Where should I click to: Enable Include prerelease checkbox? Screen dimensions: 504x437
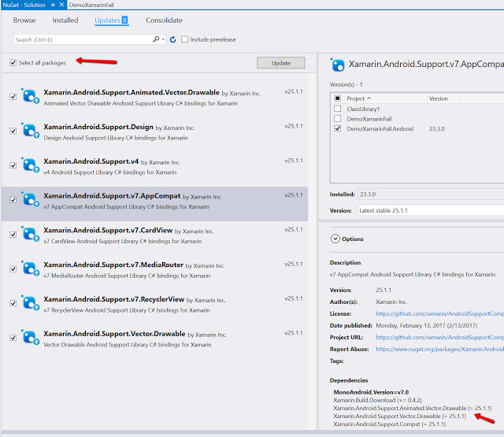(x=184, y=39)
